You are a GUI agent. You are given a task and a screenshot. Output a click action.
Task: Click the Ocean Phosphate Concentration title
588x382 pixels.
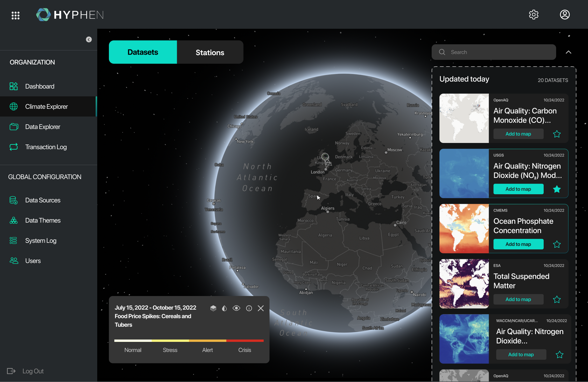coord(523,226)
